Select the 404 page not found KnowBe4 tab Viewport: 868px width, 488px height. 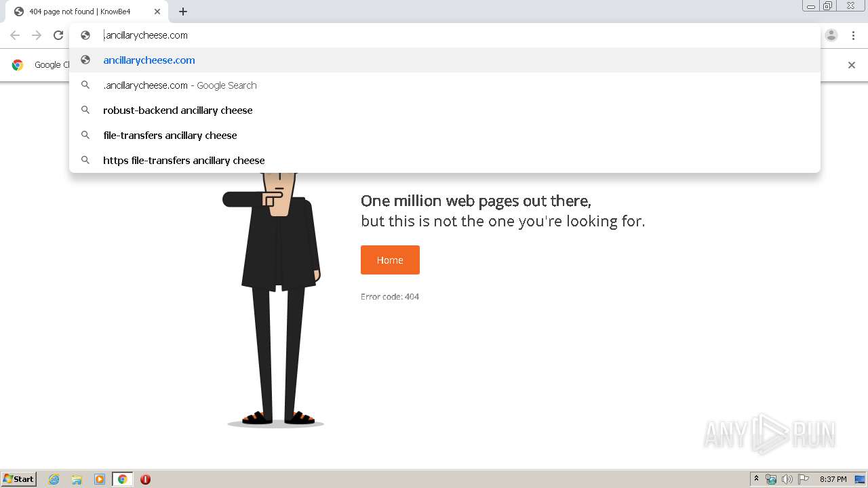(x=86, y=12)
